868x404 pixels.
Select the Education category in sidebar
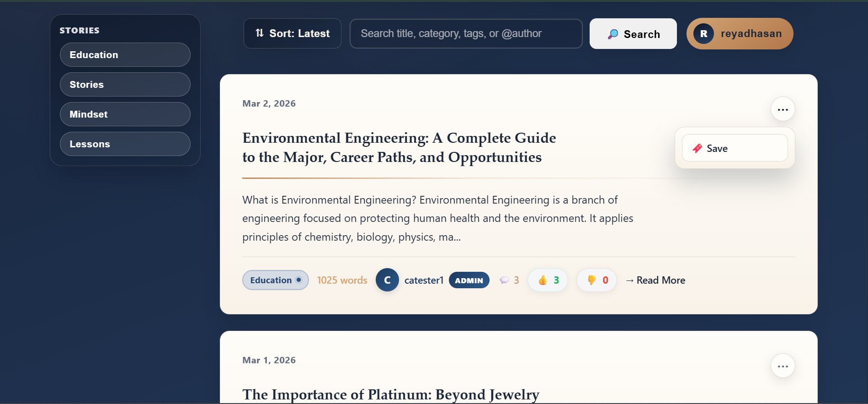pos(125,55)
